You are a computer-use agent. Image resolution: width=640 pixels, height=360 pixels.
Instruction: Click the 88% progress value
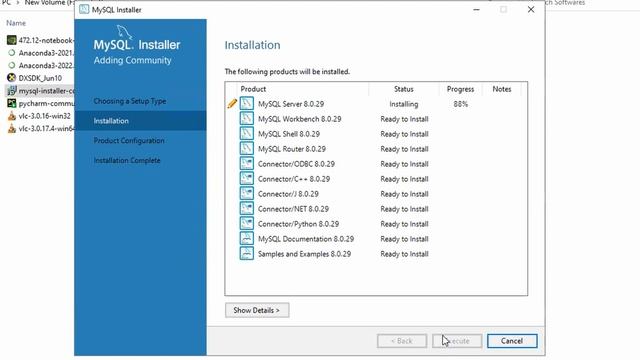point(460,104)
